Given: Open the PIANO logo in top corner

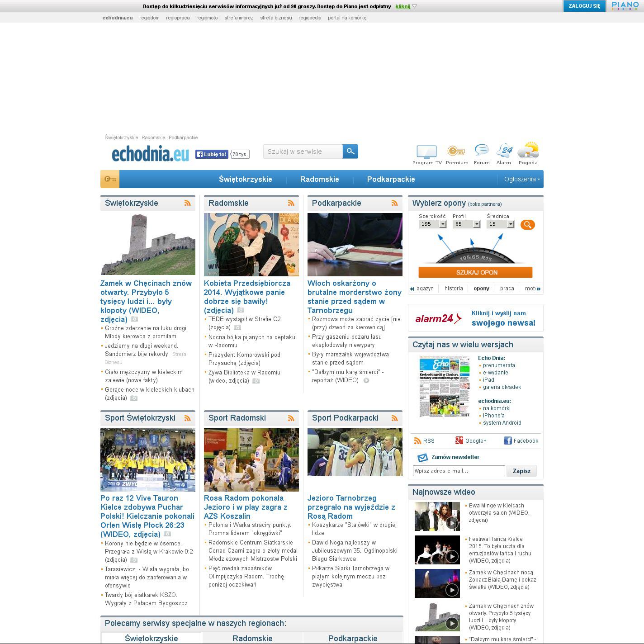Looking at the screenshot, I should click(x=625, y=6).
